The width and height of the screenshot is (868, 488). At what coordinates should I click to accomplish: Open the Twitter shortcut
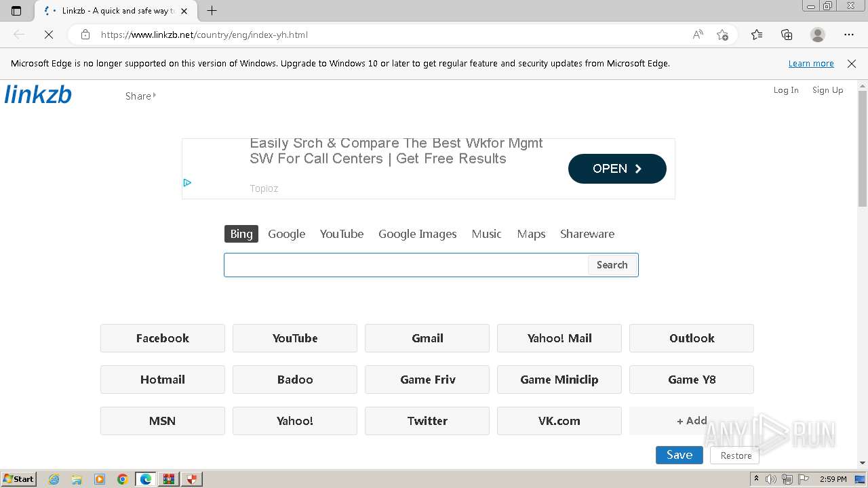point(427,421)
